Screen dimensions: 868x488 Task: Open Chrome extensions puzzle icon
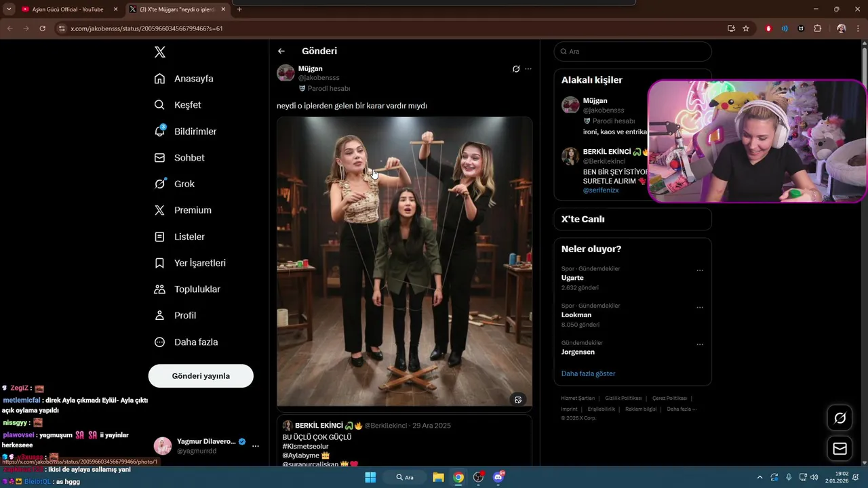pos(817,28)
